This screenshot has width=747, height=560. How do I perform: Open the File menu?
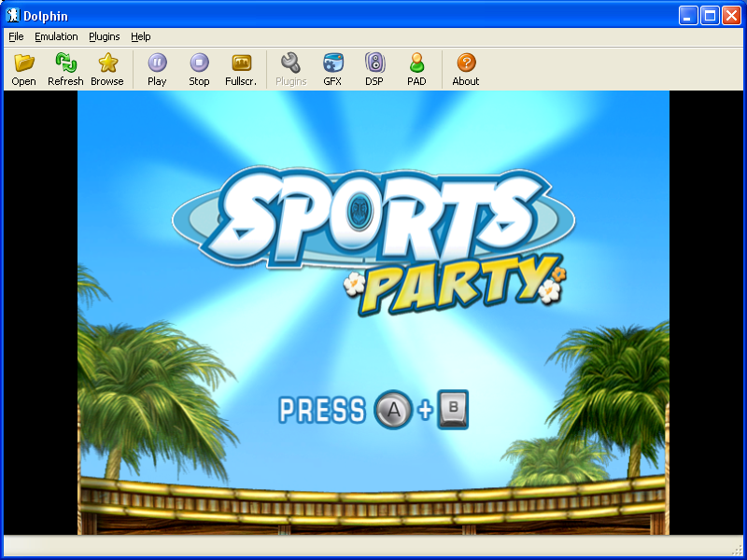[x=16, y=36]
